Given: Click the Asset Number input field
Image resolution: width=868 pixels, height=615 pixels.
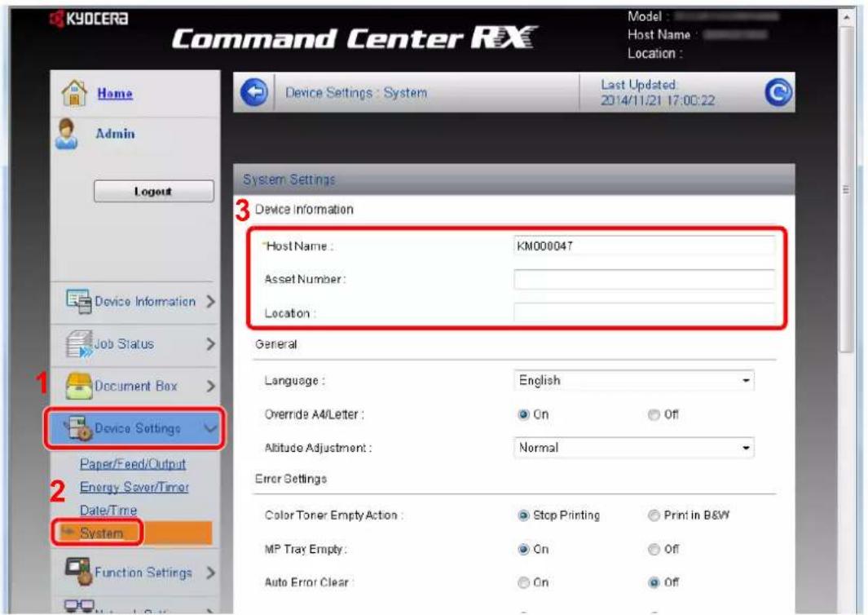Looking at the screenshot, I should 645,279.
